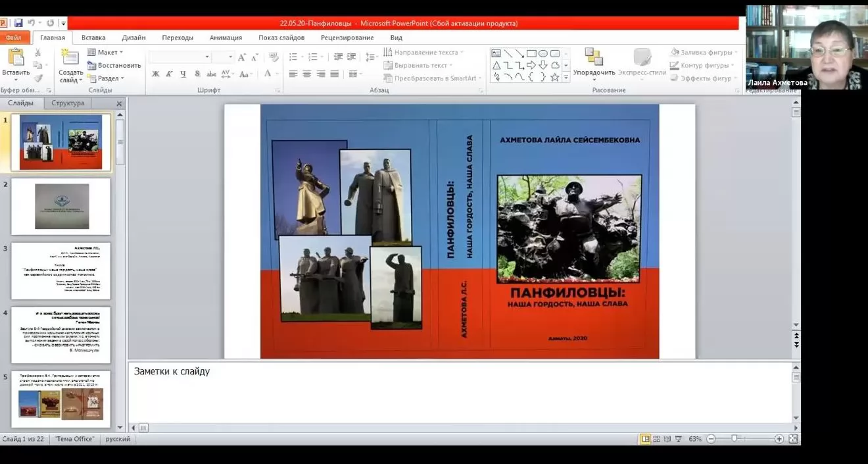The image size is (868, 464).
Task: Start slideshow from status bar icon
Action: coord(678,439)
